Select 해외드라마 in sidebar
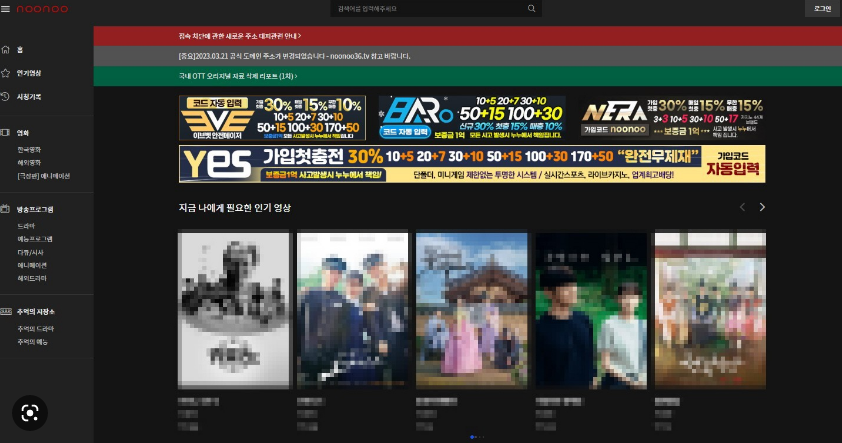This screenshot has height=443, width=842. click(x=32, y=278)
